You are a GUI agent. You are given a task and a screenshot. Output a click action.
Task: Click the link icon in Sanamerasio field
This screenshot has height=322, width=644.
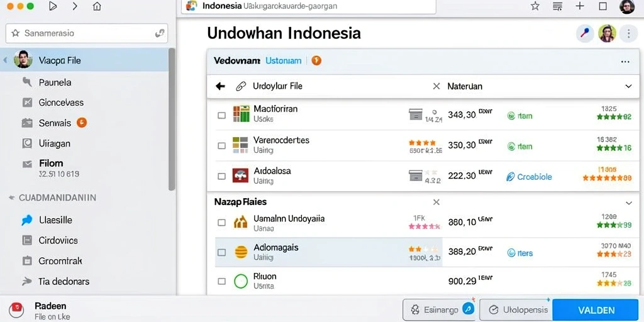(159, 33)
